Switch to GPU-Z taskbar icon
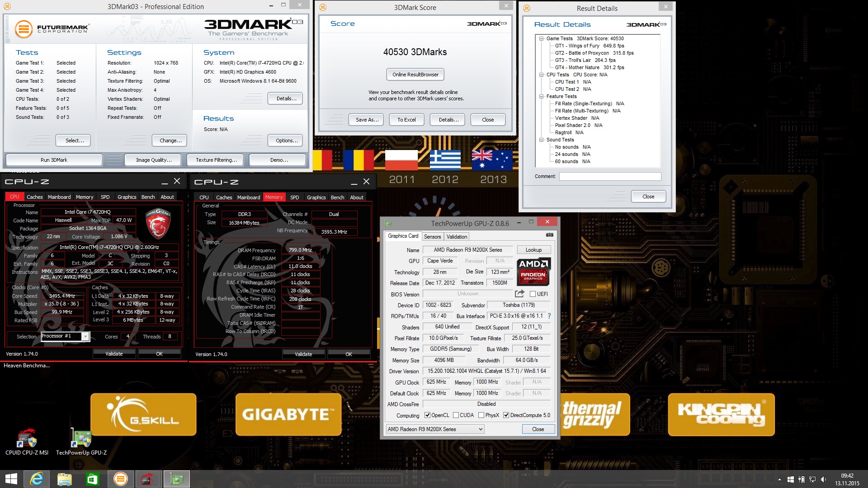This screenshot has width=868, height=488. click(x=176, y=479)
